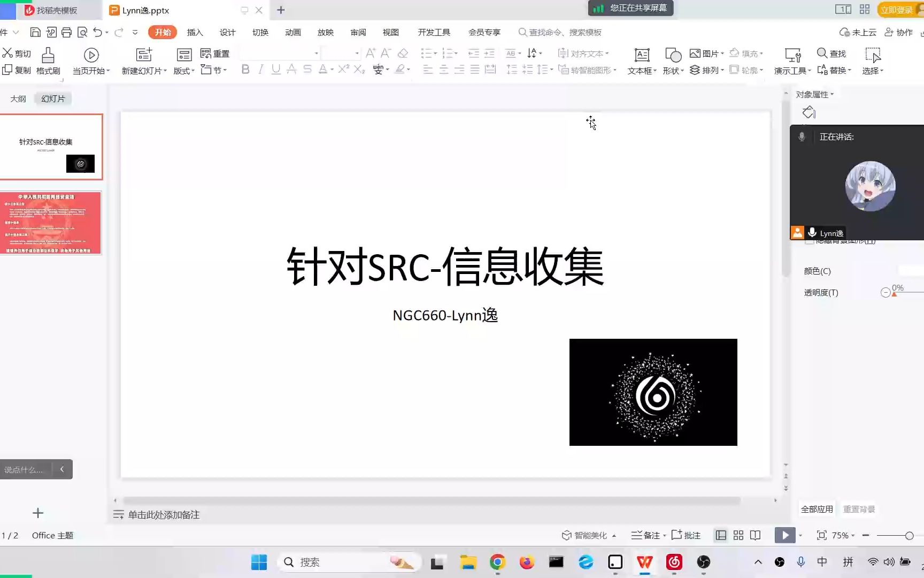Open the Shapes (形状) gallery
Viewport: 924px width, 578px height.
(673, 61)
